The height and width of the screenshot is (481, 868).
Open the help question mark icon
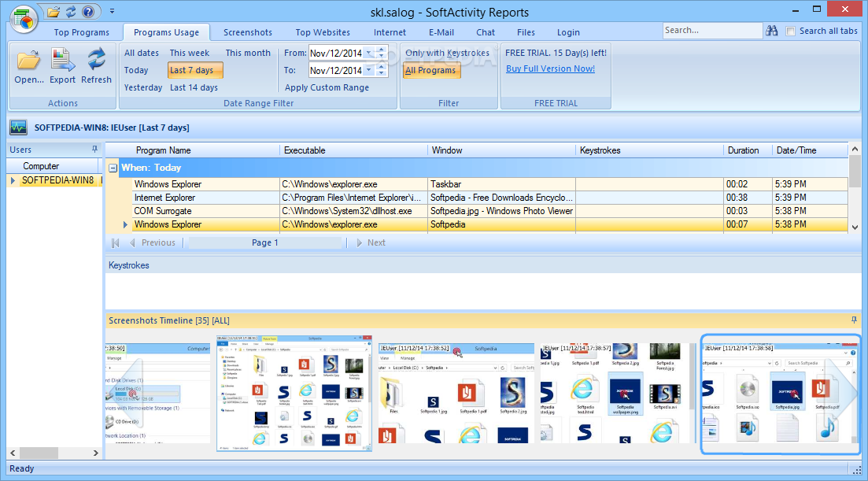point(88,12)
